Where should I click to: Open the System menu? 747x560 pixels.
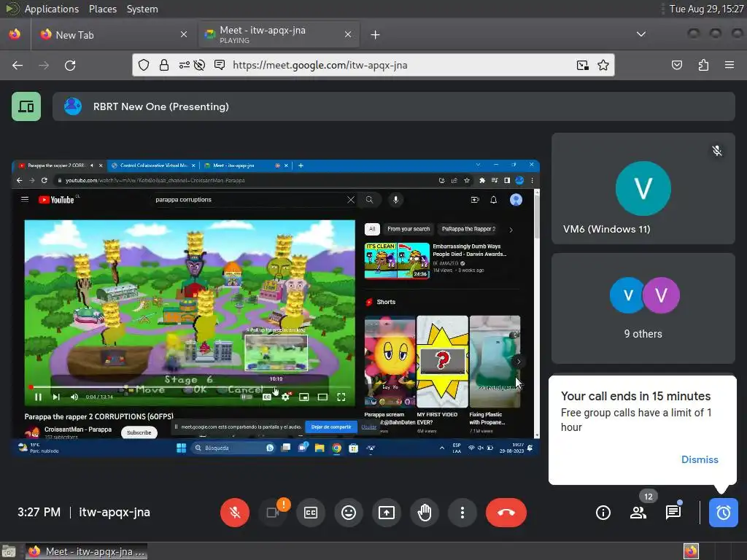(x=142, y=9)
